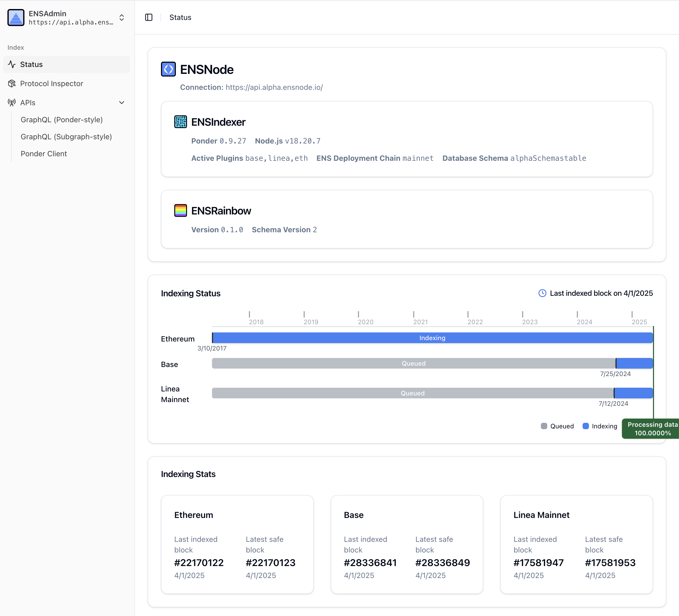The image size is (679, 616).
Task: Click the Indexing blue legend swatch
Action: [x=586, y=426]
